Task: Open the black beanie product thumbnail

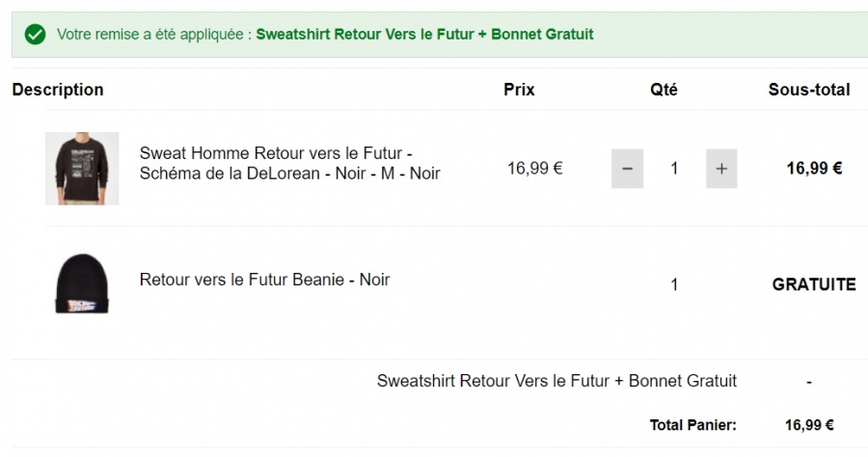Action: [x=82, y=283]
